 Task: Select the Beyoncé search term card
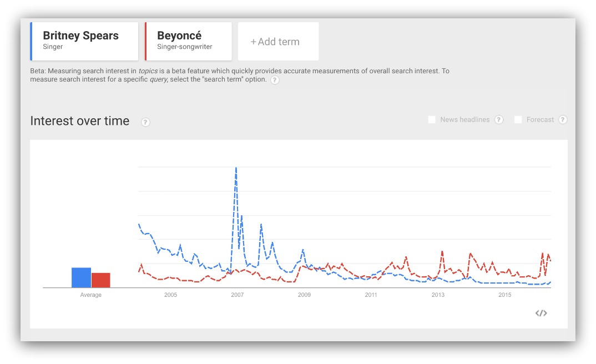[x=188, y=41]
